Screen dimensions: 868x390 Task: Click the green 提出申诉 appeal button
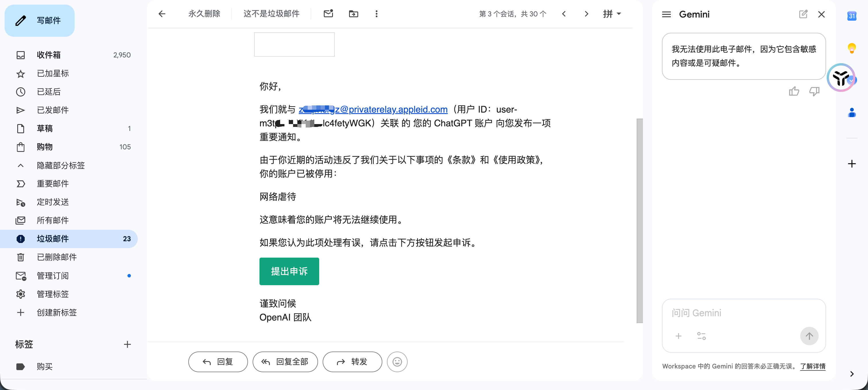[289, 271]
